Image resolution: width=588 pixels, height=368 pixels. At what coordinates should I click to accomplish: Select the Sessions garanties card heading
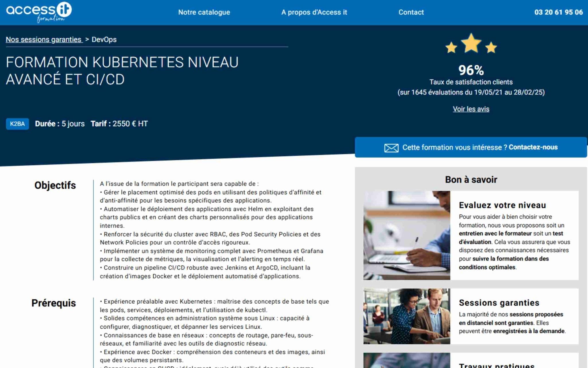499,303
